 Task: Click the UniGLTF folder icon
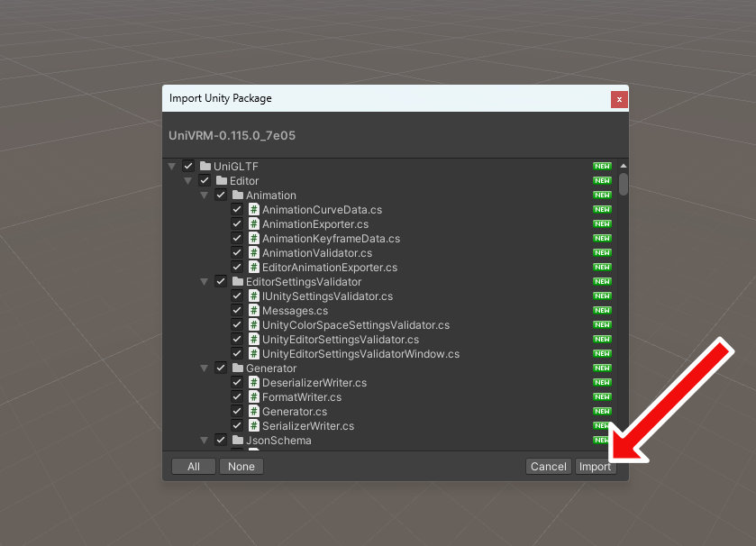click(205, 167)
